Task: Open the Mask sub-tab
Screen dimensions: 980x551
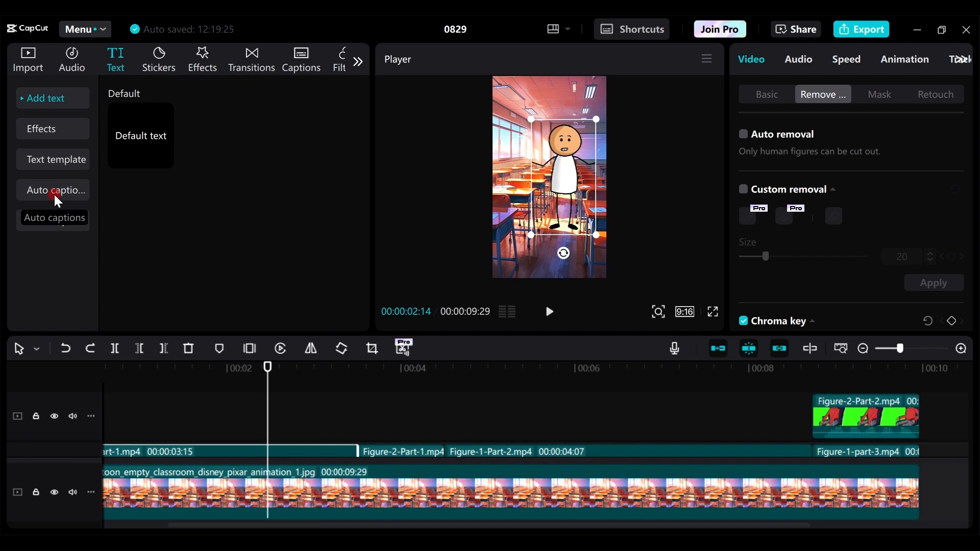Action: (x=879, y=94)
